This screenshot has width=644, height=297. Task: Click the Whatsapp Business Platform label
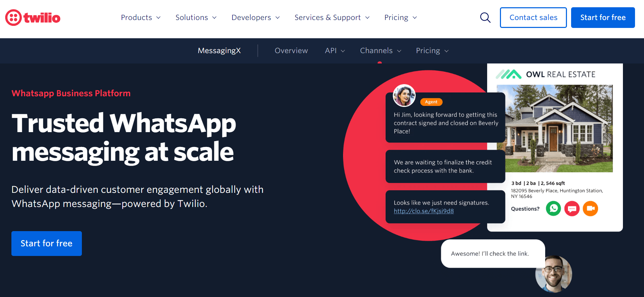(x=71, y=93)
